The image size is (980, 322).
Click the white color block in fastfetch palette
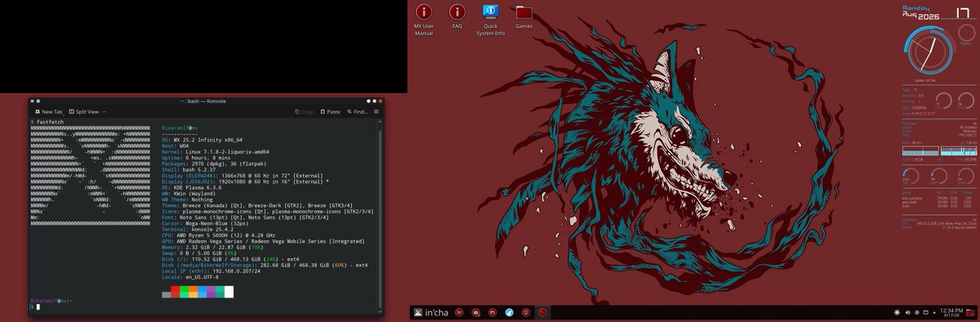point(229,292)
